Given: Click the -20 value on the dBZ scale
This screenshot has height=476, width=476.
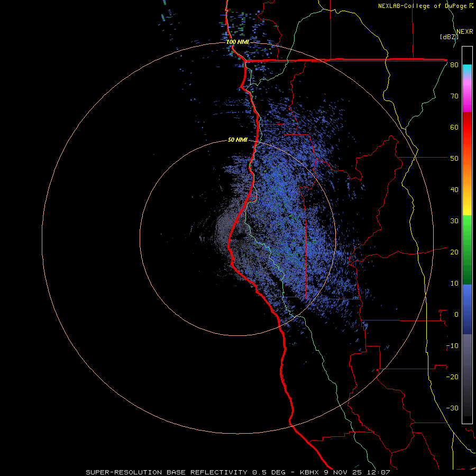Looking at the screenshot, I should [x=452, y=377].
